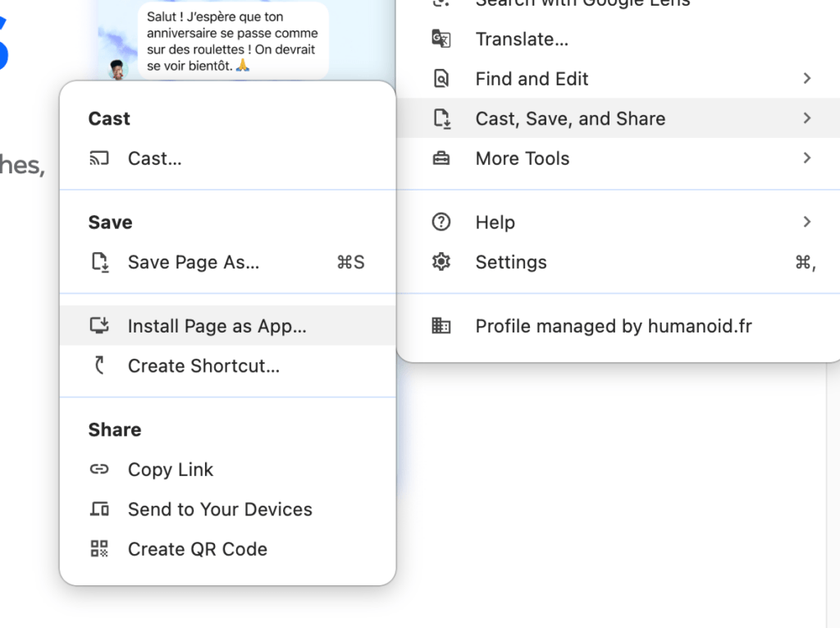
Task: Click the Translate icon
Action: point(442,39)
